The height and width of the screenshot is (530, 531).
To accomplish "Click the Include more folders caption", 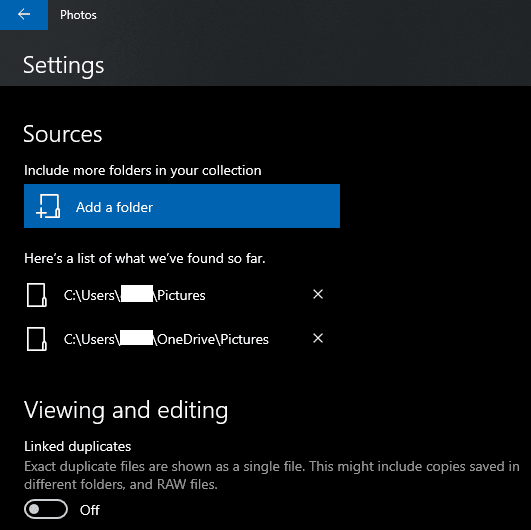I will tap(143, 171).
